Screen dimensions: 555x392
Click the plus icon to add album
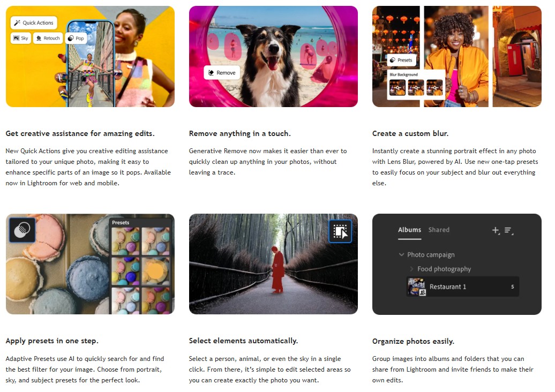pyautogui.click(x=496, y=230)
